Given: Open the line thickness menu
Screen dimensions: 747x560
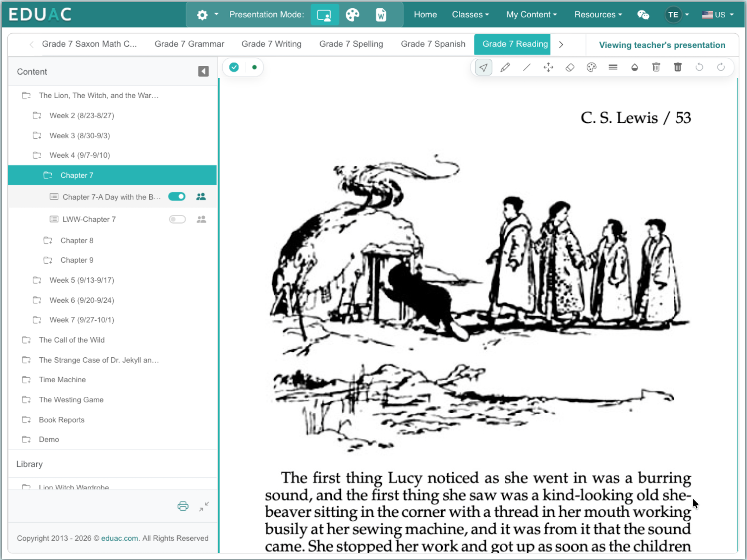Looking at the screenshot, I should point(613,68).
